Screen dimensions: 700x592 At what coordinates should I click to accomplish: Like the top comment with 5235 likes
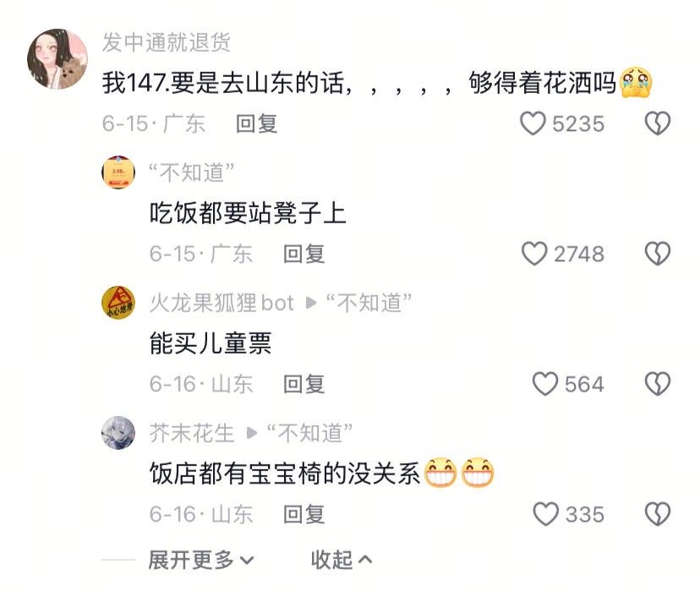pyautogui.click(x=533, y=123)
